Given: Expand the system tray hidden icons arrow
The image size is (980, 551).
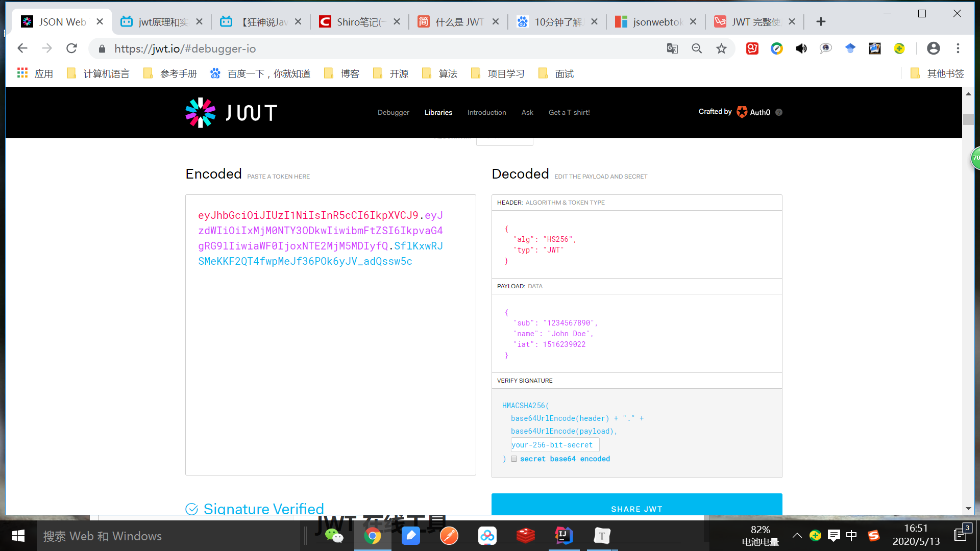Looking at the screenshot, I should [x=797, y=536].
